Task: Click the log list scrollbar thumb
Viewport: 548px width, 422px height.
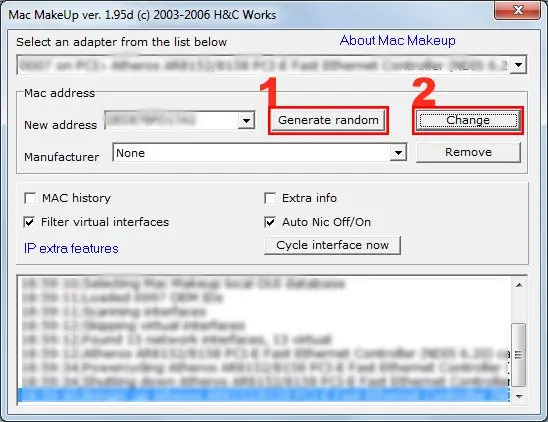Action: pyautogui.click(x=519, y=355)
